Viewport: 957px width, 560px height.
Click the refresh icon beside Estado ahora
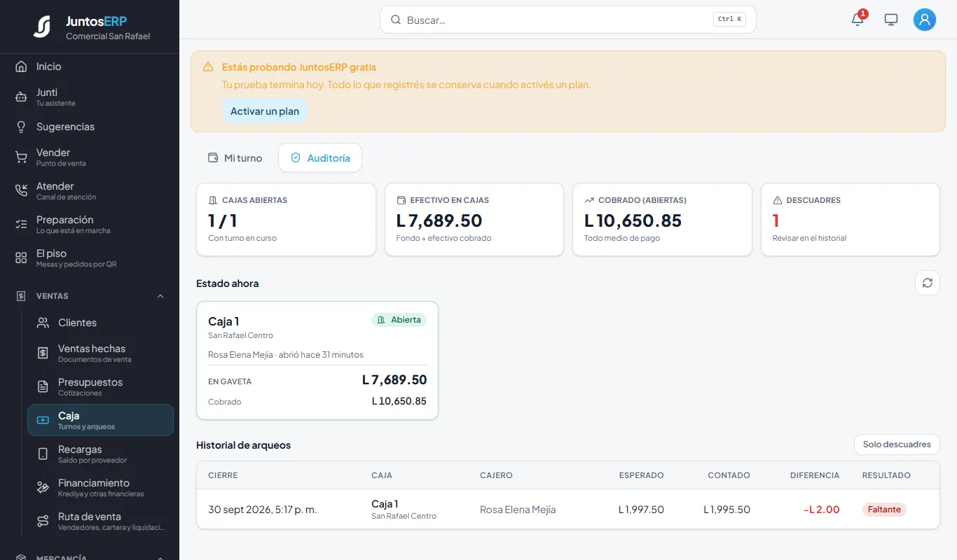(x=928, y=283)
